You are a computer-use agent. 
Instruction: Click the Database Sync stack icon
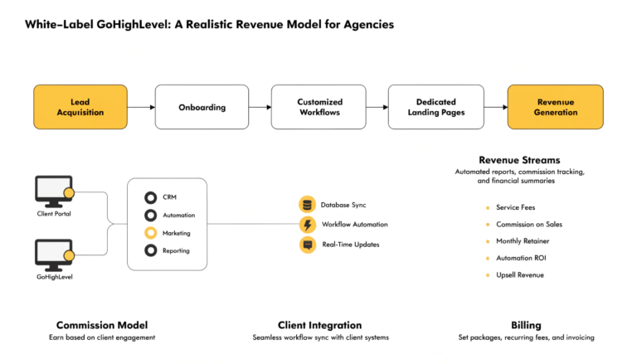pyautogui.click(x=308, y=204)
